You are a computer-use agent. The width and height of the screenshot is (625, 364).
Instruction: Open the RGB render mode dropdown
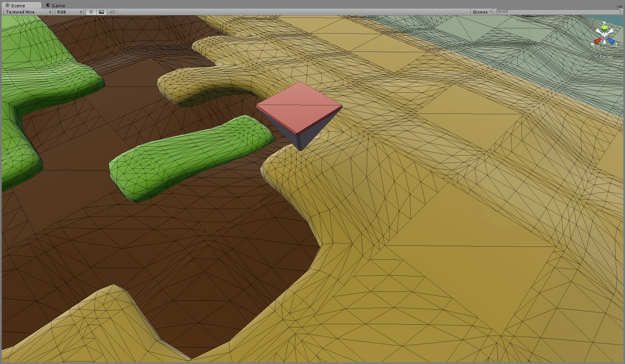point(68,12)
